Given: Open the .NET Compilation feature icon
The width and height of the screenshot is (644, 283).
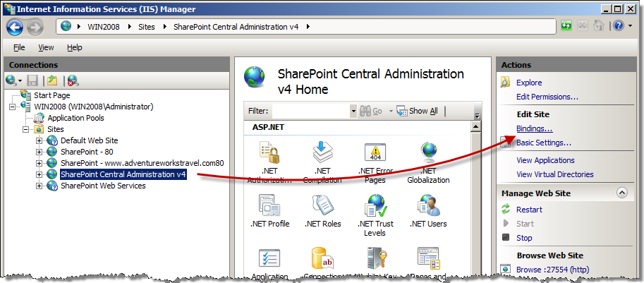Looking at the screenshot, I should point(322,162).
